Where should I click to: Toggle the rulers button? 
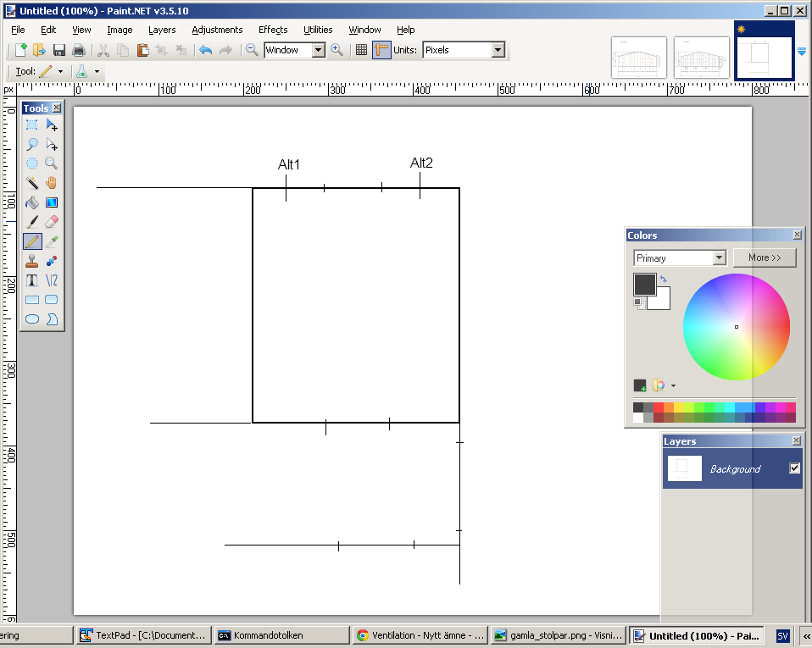pos(381,50)
